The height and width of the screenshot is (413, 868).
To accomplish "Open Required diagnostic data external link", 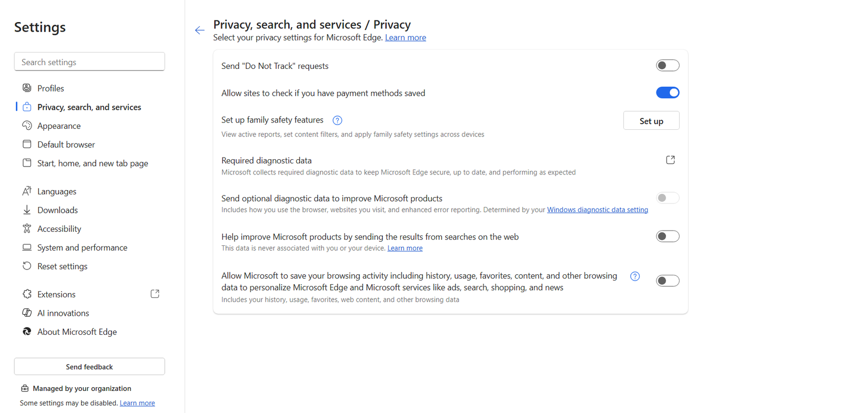I will [x=670, y=159].
